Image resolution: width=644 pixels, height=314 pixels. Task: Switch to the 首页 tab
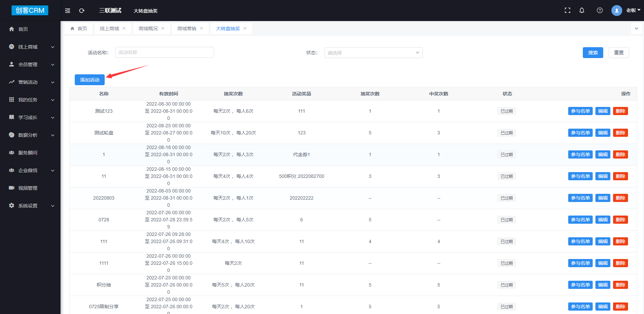pyautogui.click(x=79, y=29)
